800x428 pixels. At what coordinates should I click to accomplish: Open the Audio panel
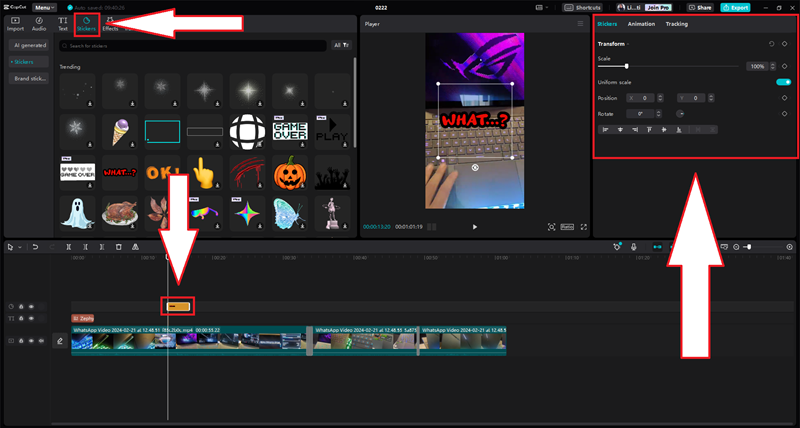pos(39,23)
